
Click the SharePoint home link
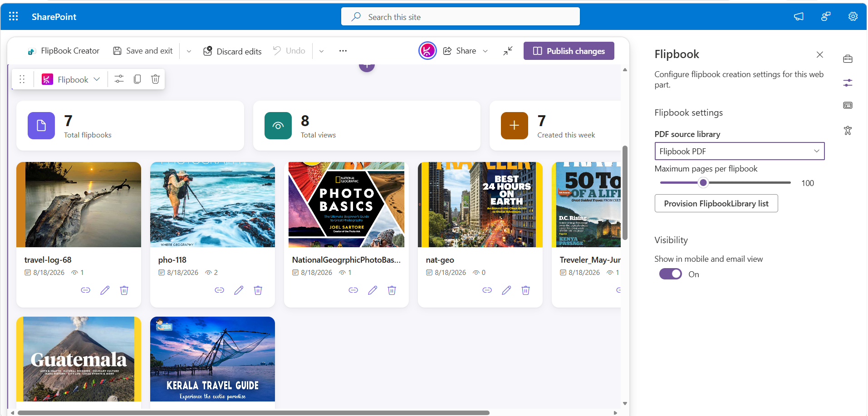pyautogui.click(x=54, y=17)
